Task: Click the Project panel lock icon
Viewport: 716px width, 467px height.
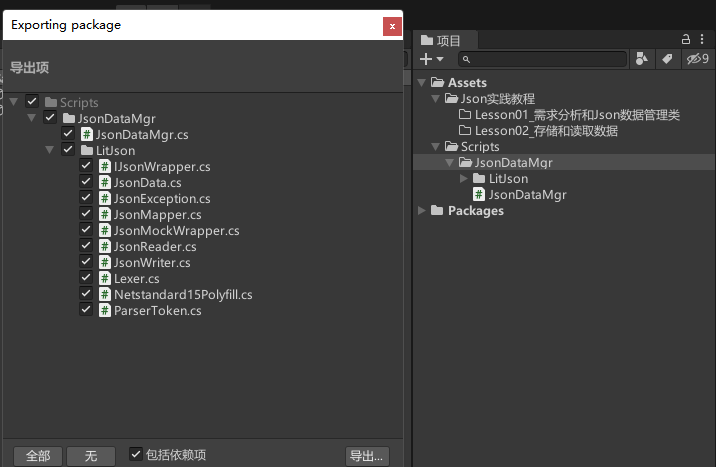Action: point(686,40)
